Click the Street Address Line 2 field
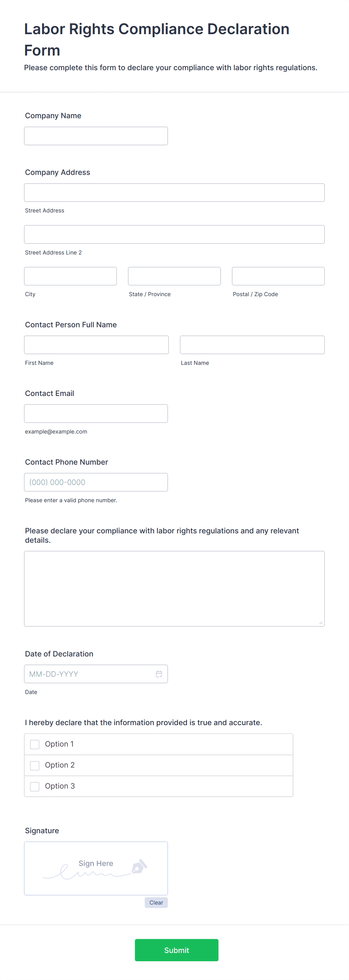 [174, 234]
